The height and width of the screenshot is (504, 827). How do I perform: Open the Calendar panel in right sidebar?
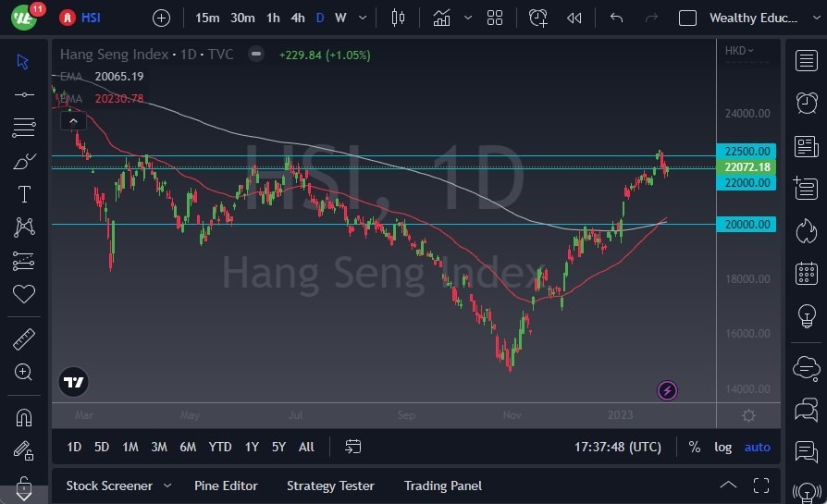pos(806,273)
